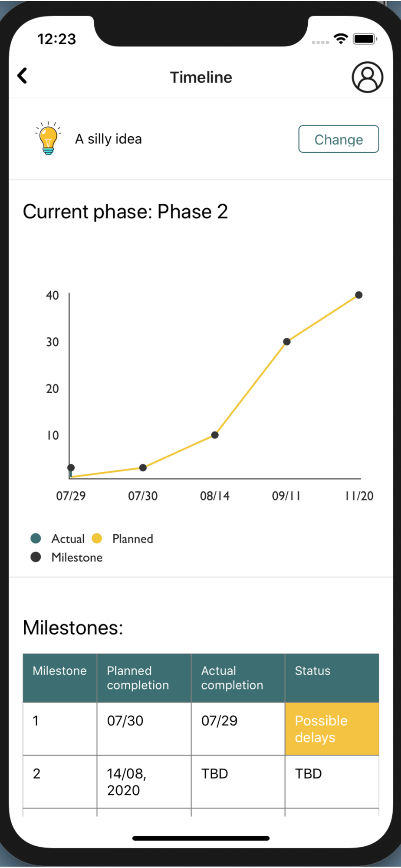Click the Change button
The width and height of the screenshot is (401, 868).
pos(339,139)
